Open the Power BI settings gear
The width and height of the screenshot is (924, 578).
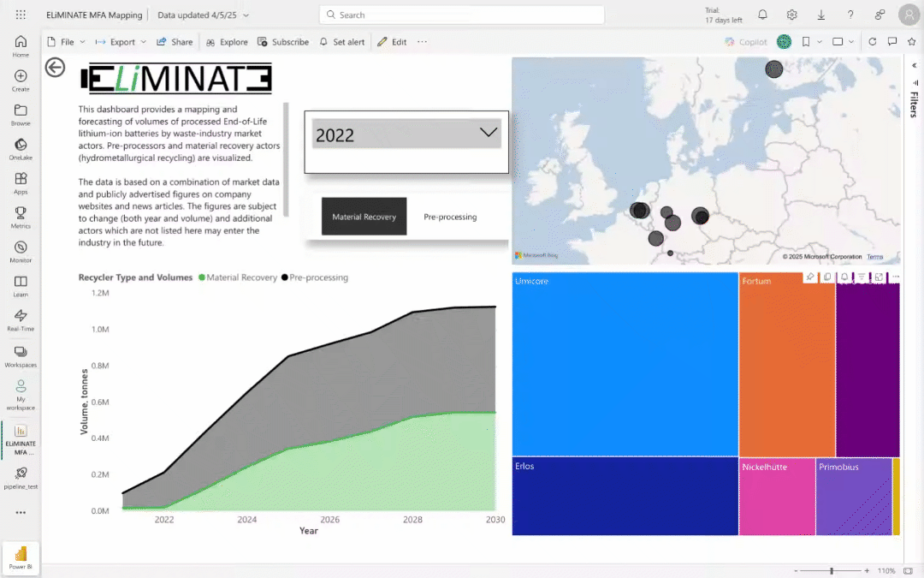point(791,14)
